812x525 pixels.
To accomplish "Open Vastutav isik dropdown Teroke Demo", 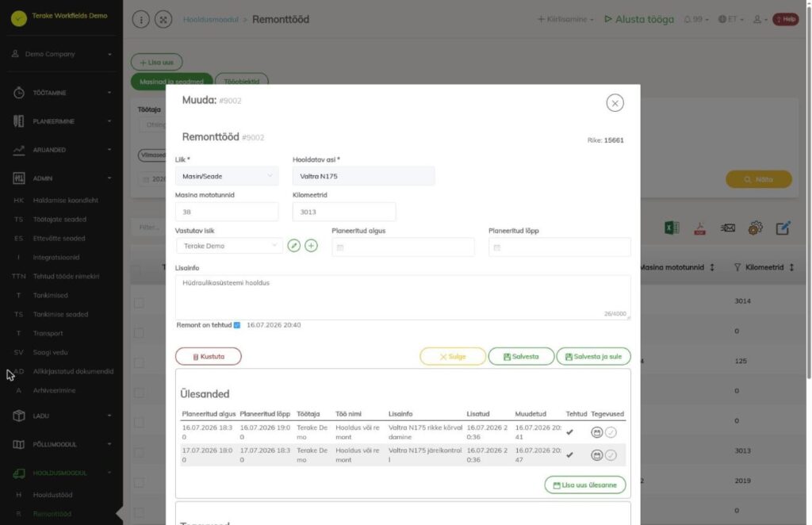I will (229, 246).
